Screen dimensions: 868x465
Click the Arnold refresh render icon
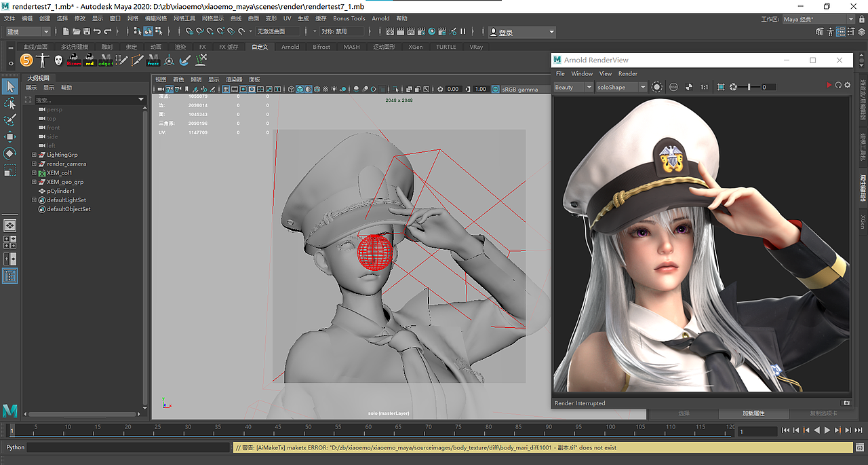click(x=838, y=85)
